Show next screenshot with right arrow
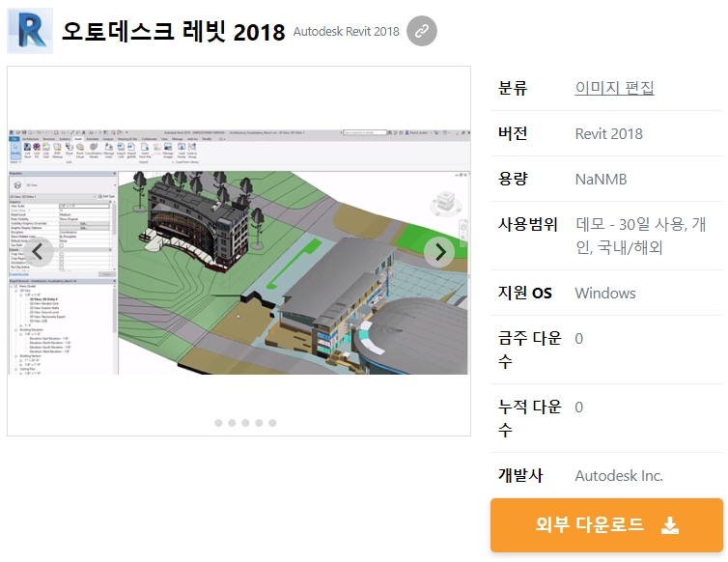728x562 pixels. pyautogui.click(x=439, y=252)
